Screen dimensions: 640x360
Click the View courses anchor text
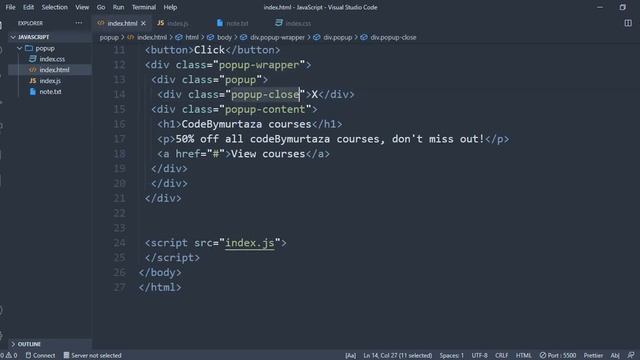point(268,154)
